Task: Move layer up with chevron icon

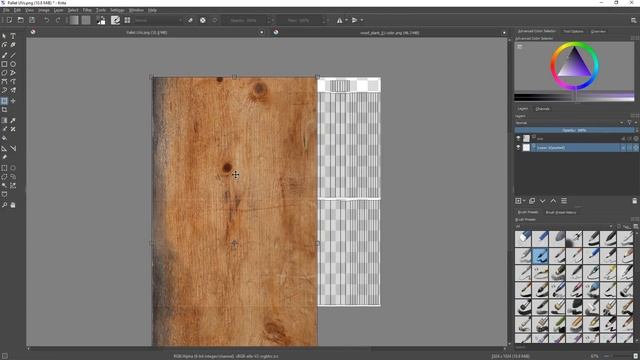Action: [x=553, y=201]
